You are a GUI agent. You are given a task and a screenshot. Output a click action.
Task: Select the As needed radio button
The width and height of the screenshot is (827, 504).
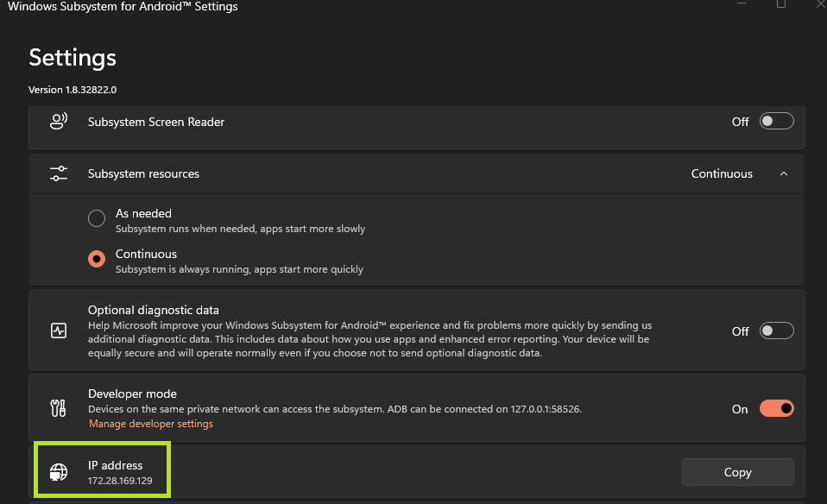[x=97, y=219]
